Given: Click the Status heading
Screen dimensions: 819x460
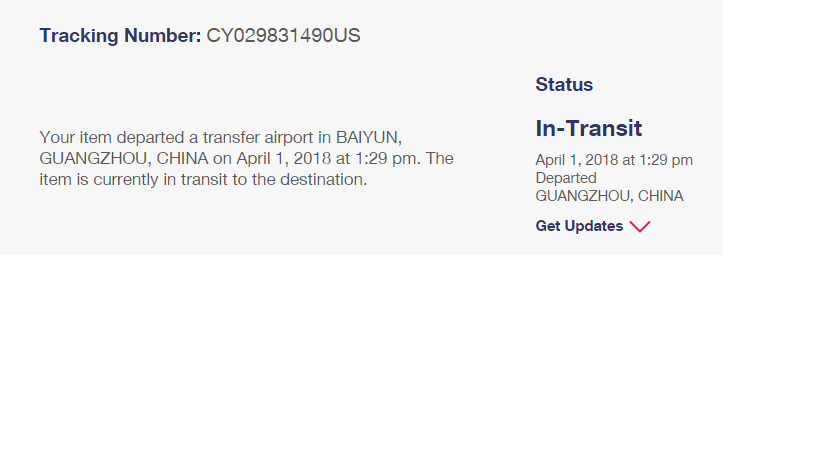Looking at the screenshot, I should tap(564, 85).
